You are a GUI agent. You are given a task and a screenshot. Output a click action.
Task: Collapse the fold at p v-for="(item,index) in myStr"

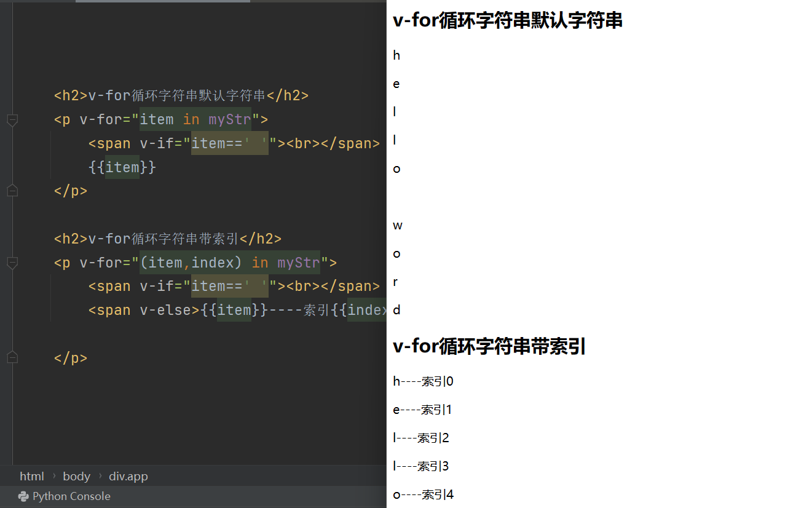coord(12,263)
